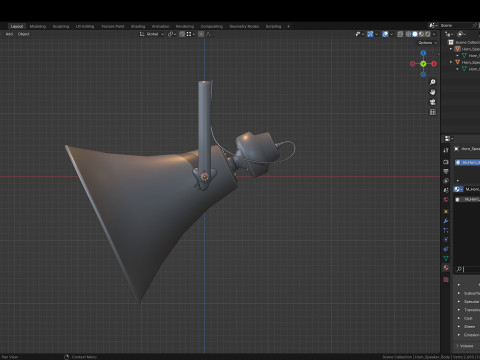
Task: Add a new workspace with plus button
Action: tap(289, 26)
